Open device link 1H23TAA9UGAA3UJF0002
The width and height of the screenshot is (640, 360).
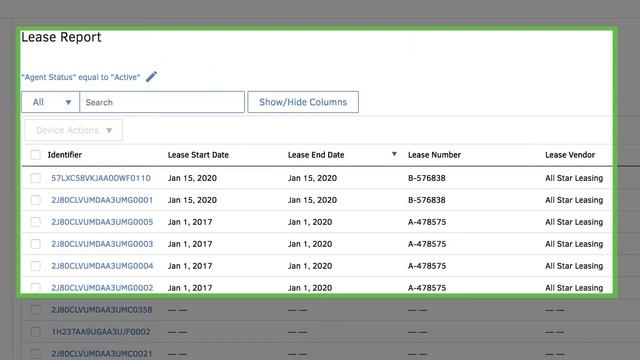click(x=101, y=332)
